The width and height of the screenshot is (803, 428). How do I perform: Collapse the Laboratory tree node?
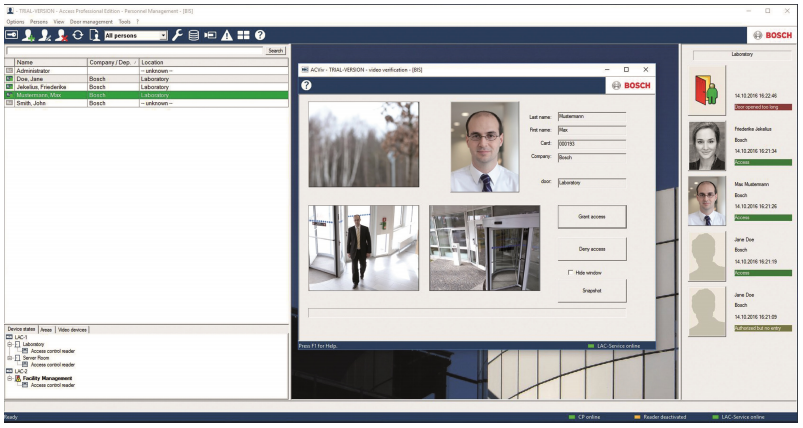[x=10, y=345]
